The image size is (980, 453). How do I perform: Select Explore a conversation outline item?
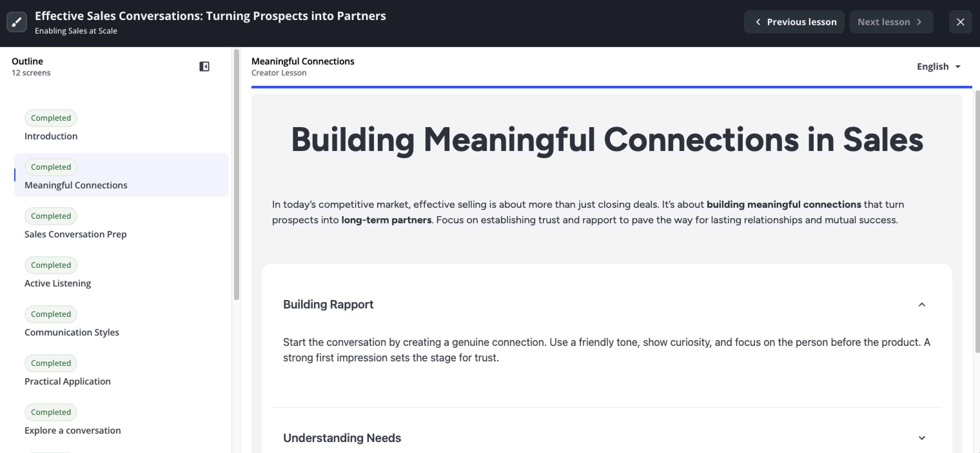click(x=72, y=430)
